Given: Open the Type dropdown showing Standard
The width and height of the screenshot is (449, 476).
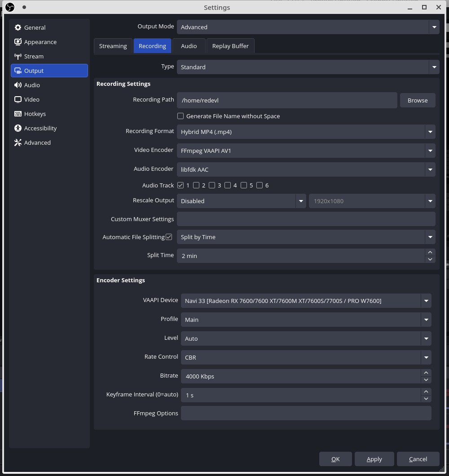Looking at the screenshot, I should [x=308, y=67].
